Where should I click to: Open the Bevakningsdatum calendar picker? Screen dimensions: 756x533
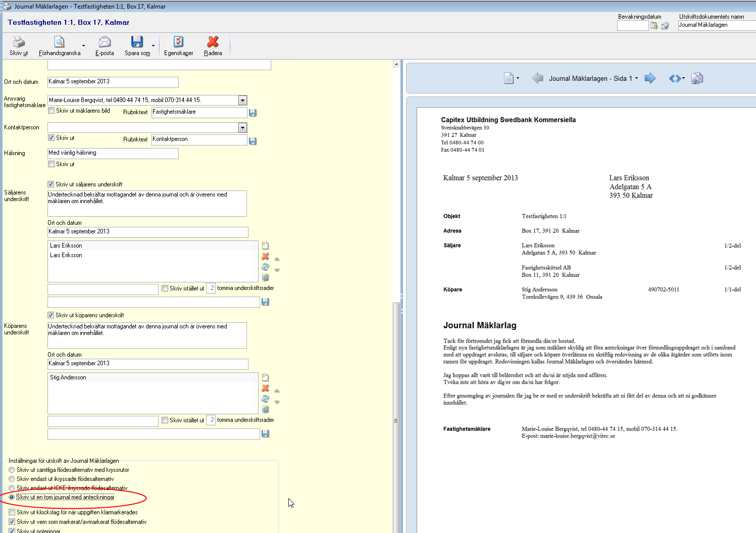(x=654, y=25)
